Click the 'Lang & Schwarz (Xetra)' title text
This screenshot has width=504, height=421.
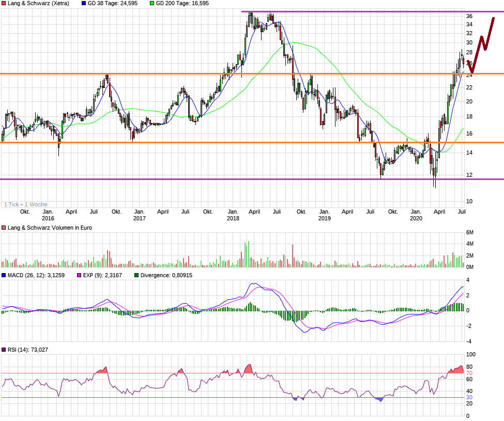(x=39, y=4)
